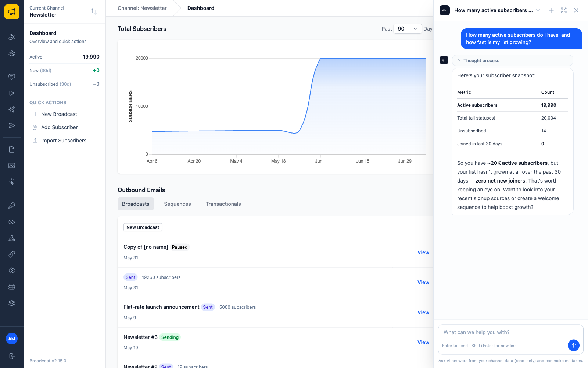The width and height of the screenshot is (588, 368).
Task: View the Flat-rate launch announcement broadcast
Action: tap(423, 312)
